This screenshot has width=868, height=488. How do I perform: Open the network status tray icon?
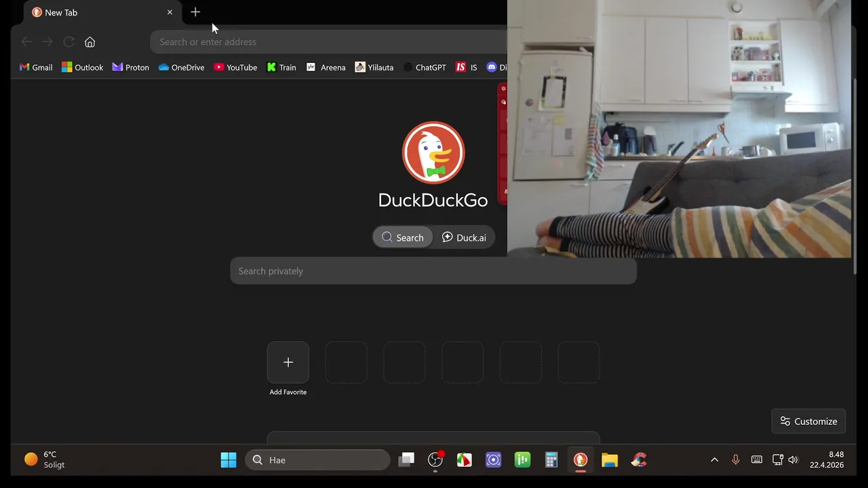pyautogui.click(x=778, y=460)
